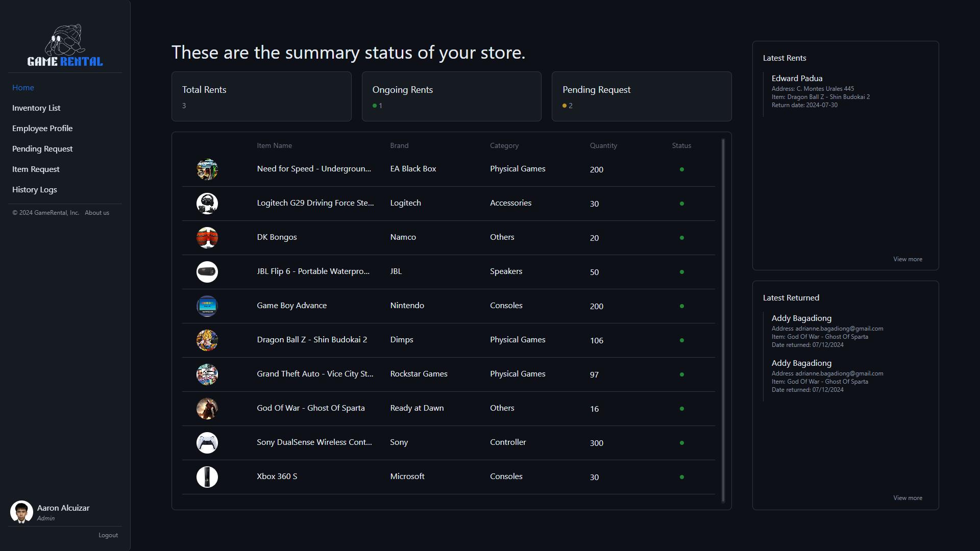Open the Dragon Ball Z item icon
The width and height of the screenshot is (980, 551).
(207, 340)
